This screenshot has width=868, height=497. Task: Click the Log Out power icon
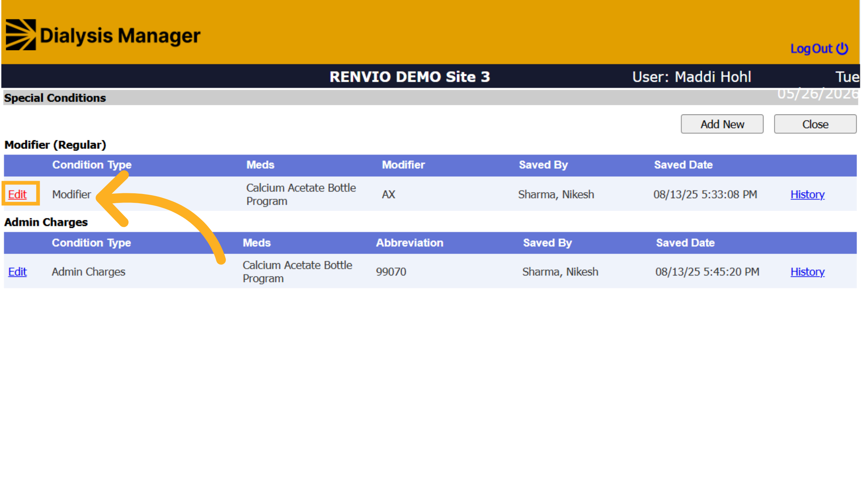click(x=842, y=49)
